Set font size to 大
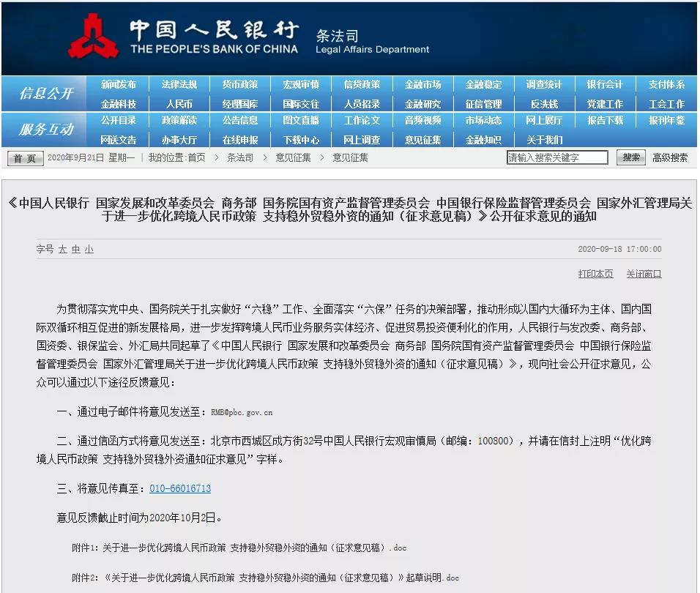The height and width of the screenshot is (593, 700). 62,249
